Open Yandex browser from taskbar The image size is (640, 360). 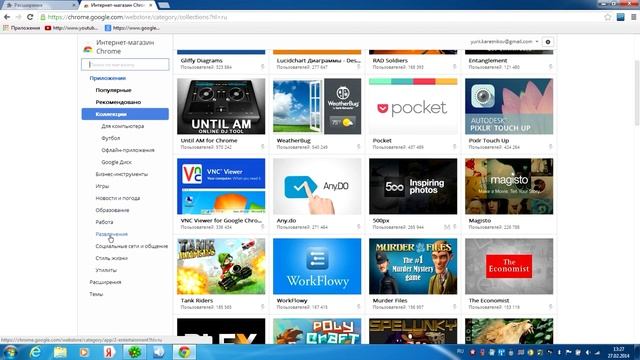(109, 352)
